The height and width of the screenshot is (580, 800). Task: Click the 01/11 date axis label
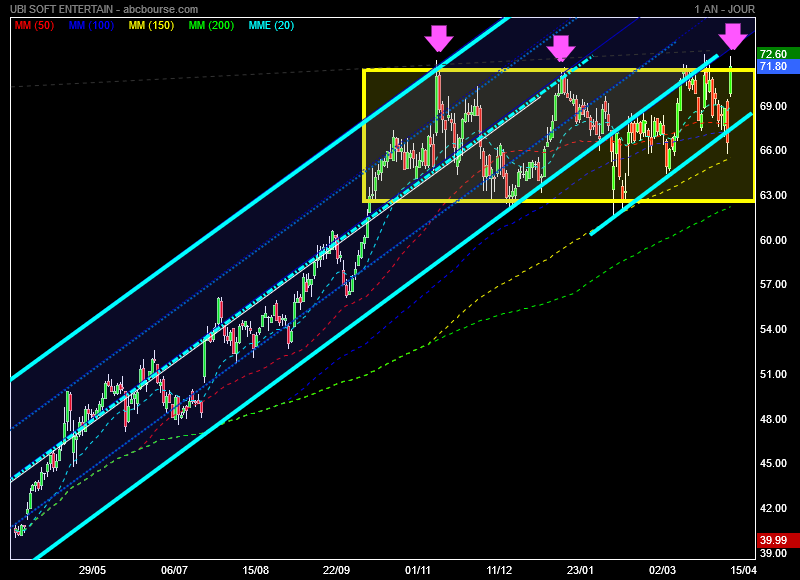pos(418,570)
